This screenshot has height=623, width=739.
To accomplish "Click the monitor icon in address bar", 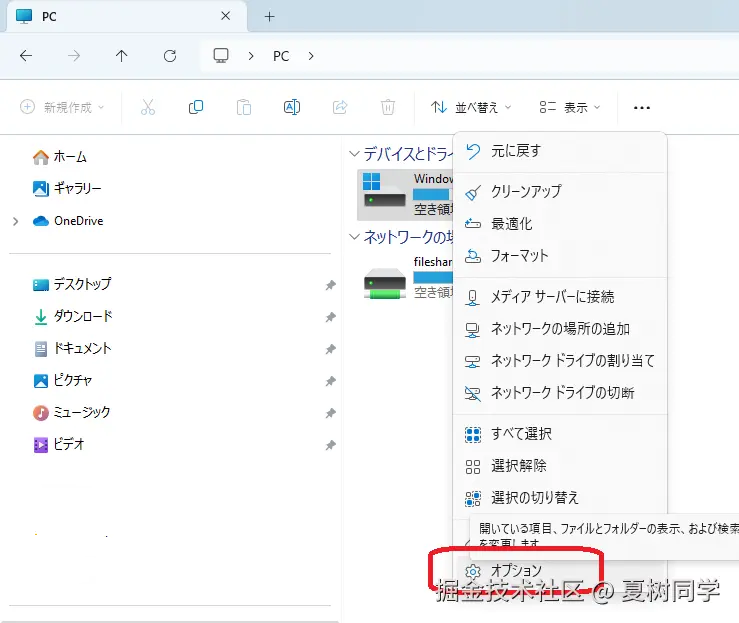I will pyautogui.click(x=221, y=56).
